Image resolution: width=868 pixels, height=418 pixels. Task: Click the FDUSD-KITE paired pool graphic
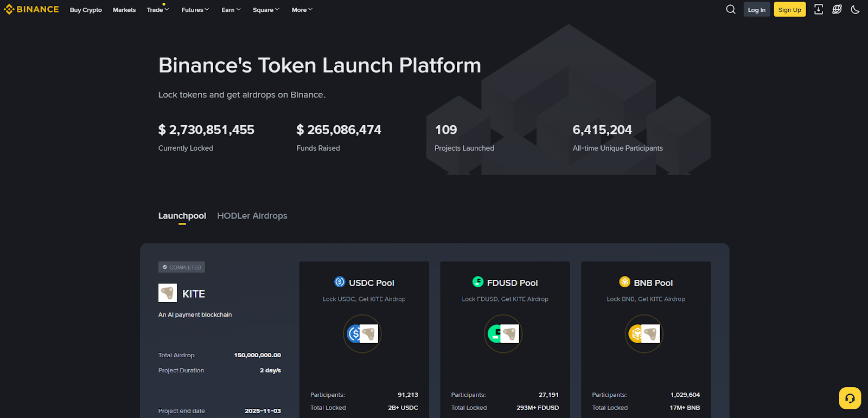(503, 334)
